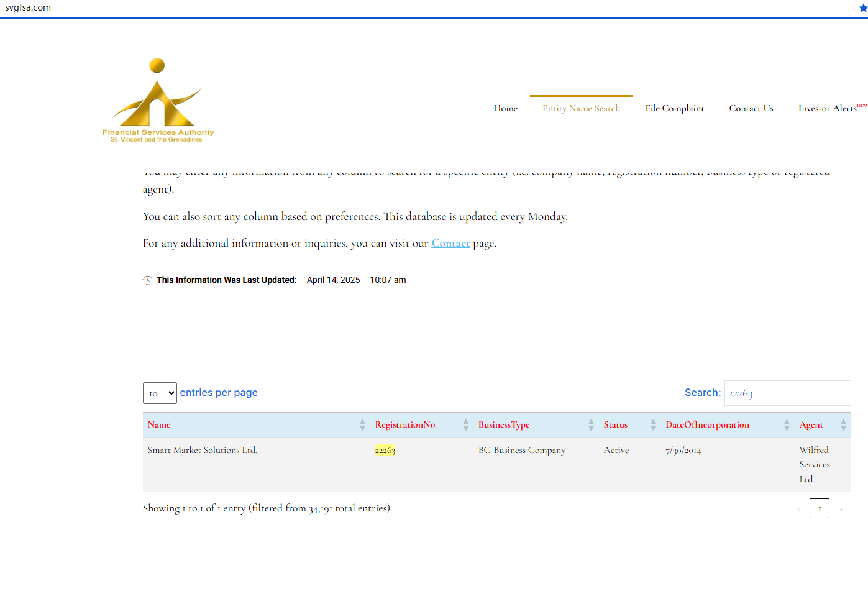Select the Entity Name Search tab
This screenshot has width=868, height=609.
point(581,108)
